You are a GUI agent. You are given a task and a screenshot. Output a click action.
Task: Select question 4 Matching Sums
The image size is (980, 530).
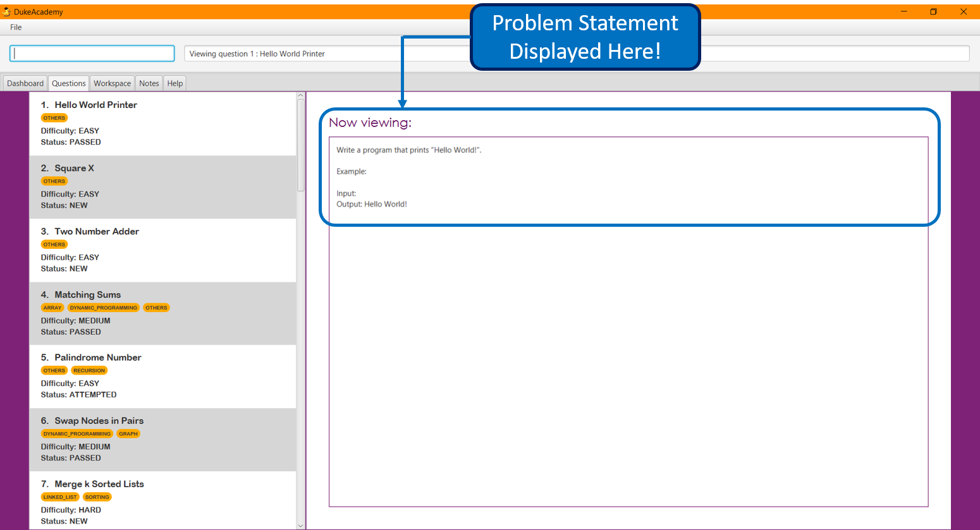(x=162, y=313)
